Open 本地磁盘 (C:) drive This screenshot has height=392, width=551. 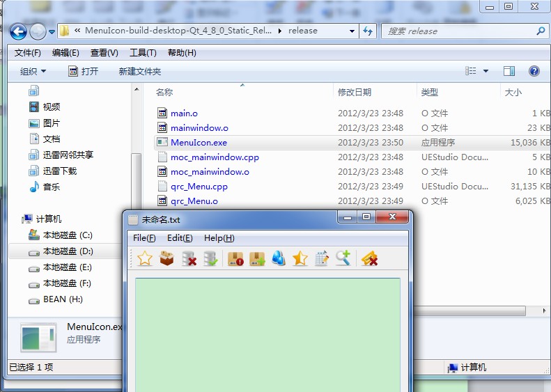68,235
